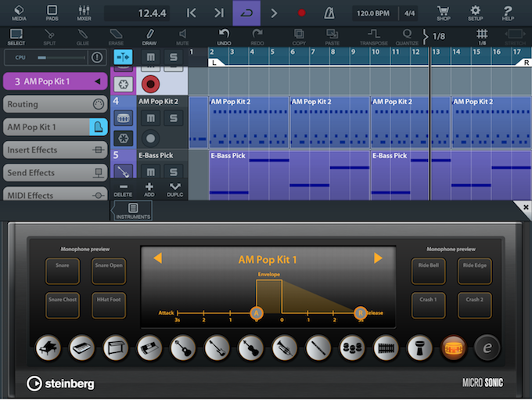Open the Instruments tab

[133, 211]
